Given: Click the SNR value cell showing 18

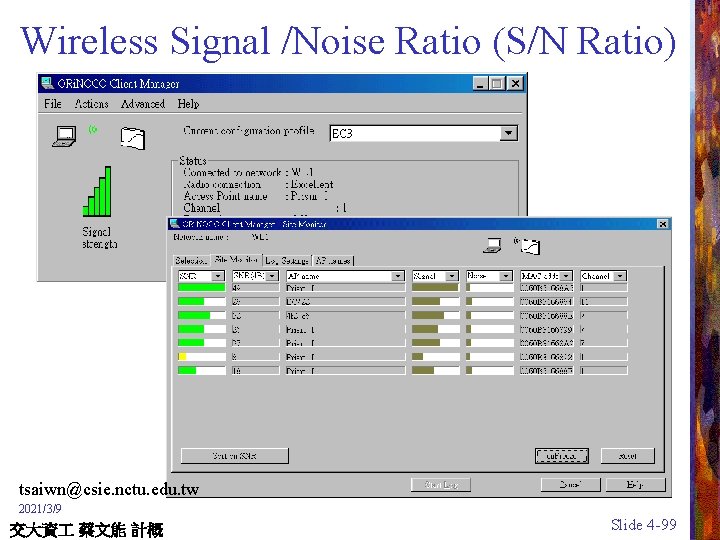Looking at the screenshot, I should point(256,370).
